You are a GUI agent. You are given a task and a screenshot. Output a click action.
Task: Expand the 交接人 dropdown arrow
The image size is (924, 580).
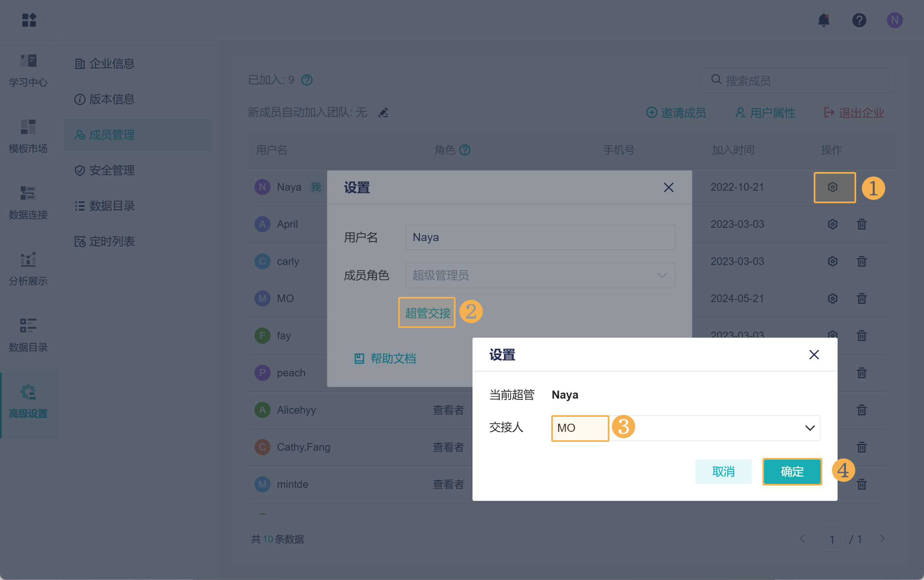810,428
